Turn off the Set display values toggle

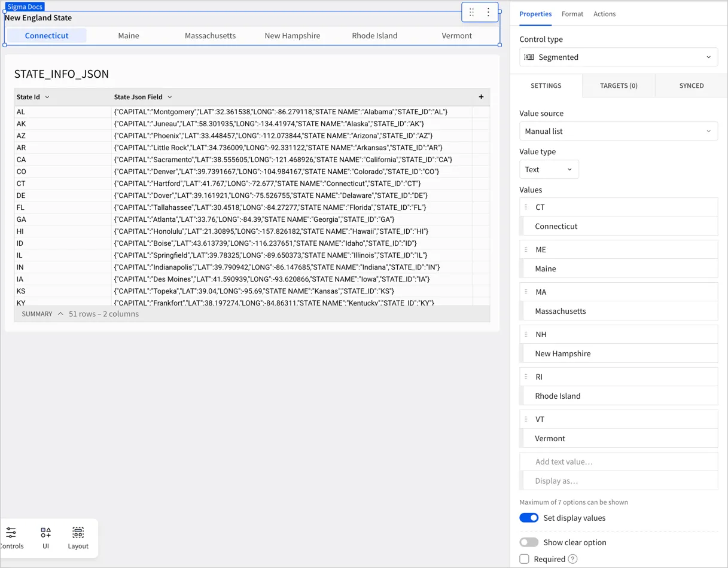click(529, 518)
